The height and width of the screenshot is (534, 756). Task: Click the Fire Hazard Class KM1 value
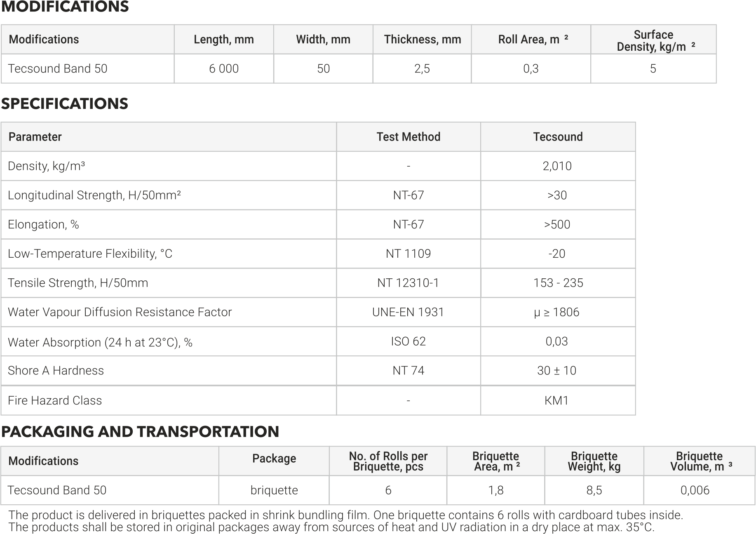click(556, 400)
